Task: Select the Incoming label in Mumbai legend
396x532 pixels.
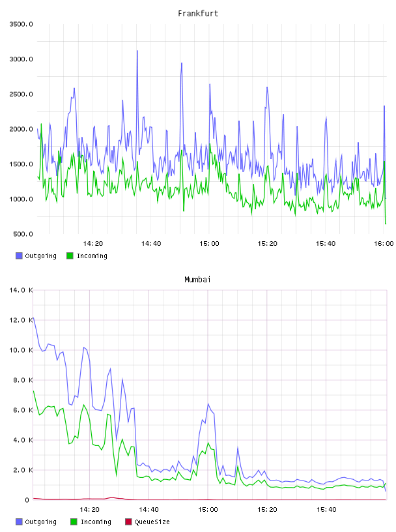Action: [x=96, y=522]
